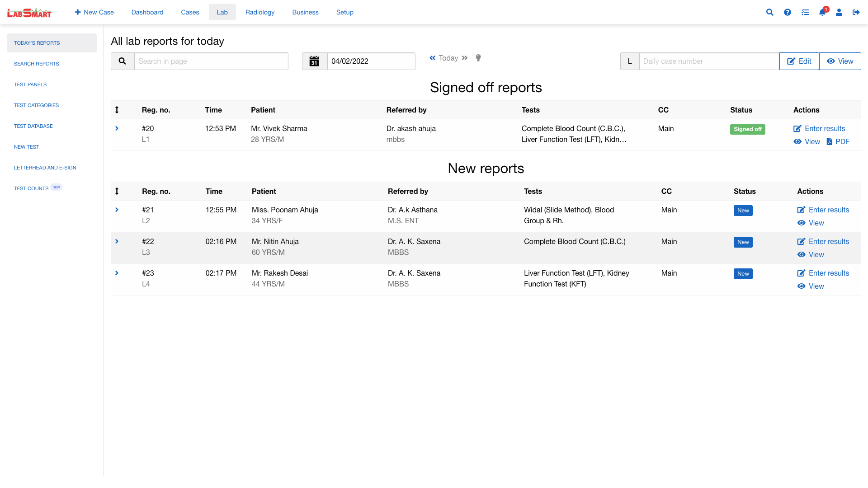
Task: Open Search Reports in sidebar
Action: 52,64
